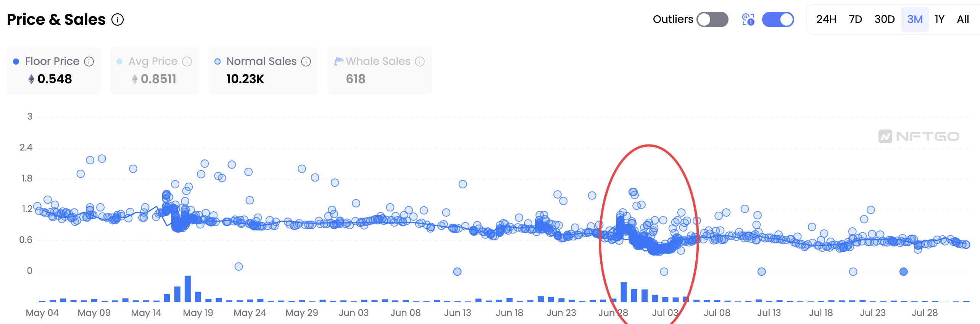Image resolution: width=980 pixels, height=324 pixels.
Task: Click the Floor Price info icon
Action: 89,62
